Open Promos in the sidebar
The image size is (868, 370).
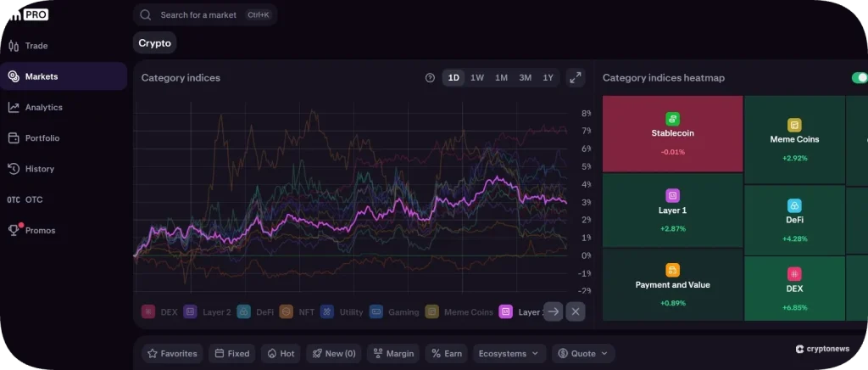(x=64, y=231)
